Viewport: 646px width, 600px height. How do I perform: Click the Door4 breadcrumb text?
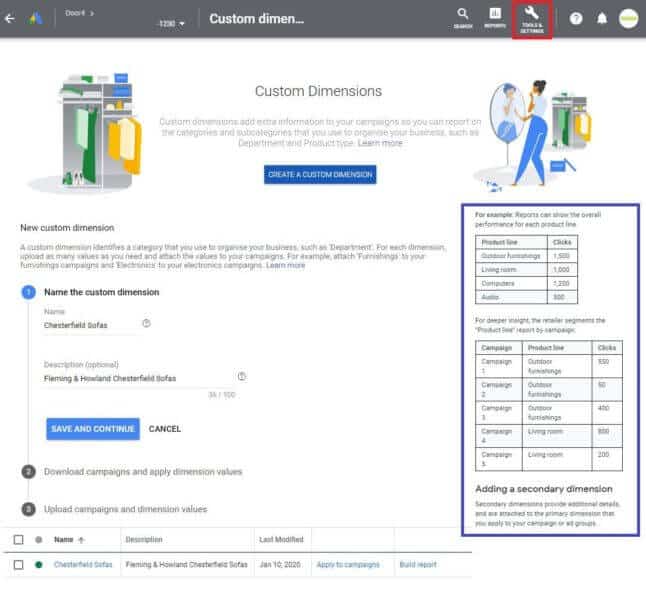(x=75, y=13)
